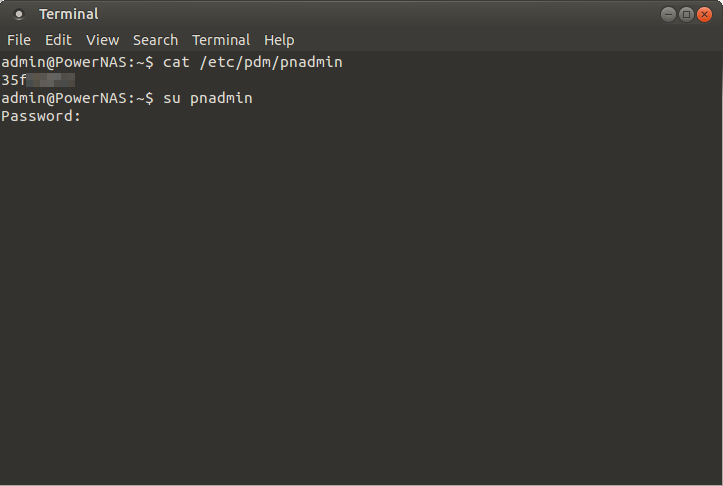Open the File menu
This screenshot has width=723, height=486.
(x=19, y=40)
